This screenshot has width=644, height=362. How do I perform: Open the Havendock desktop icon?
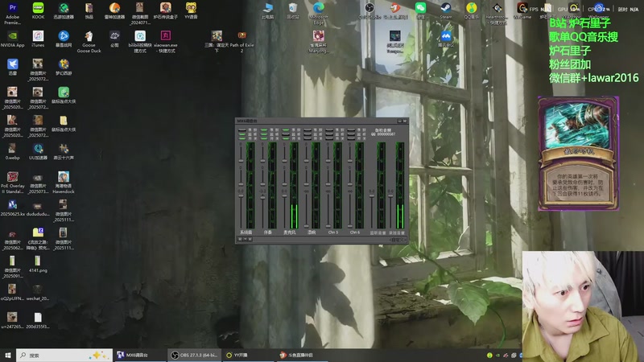point(64,183)
